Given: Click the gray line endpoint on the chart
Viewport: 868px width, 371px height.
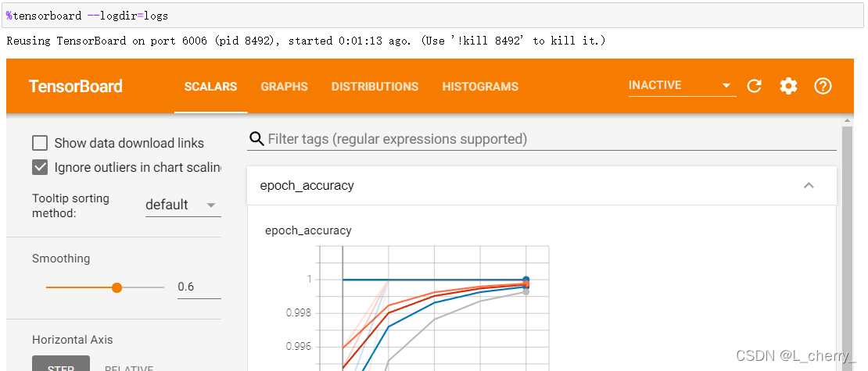Looking at the screenshot, I should pyautogui.click(x=526, y=291).
